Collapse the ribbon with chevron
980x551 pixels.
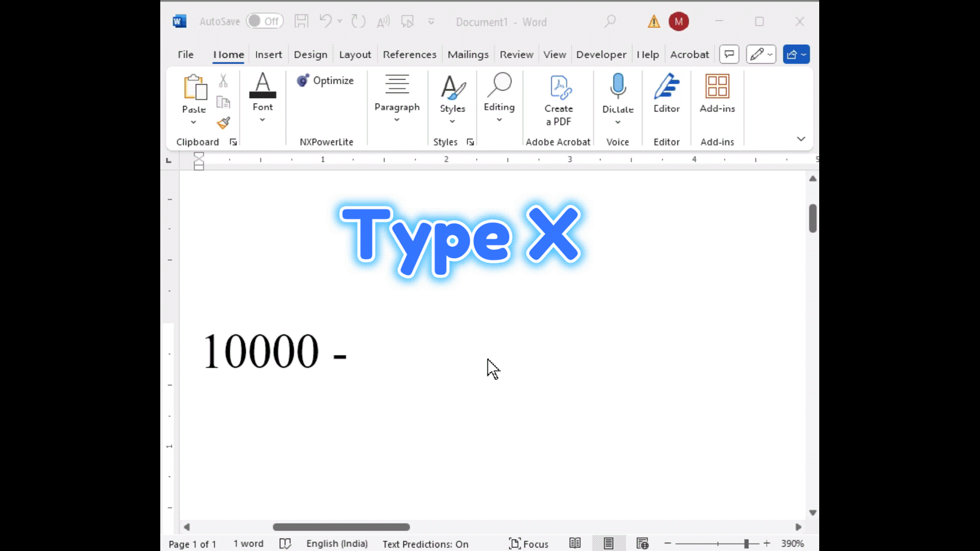click(x=801, y=139)
